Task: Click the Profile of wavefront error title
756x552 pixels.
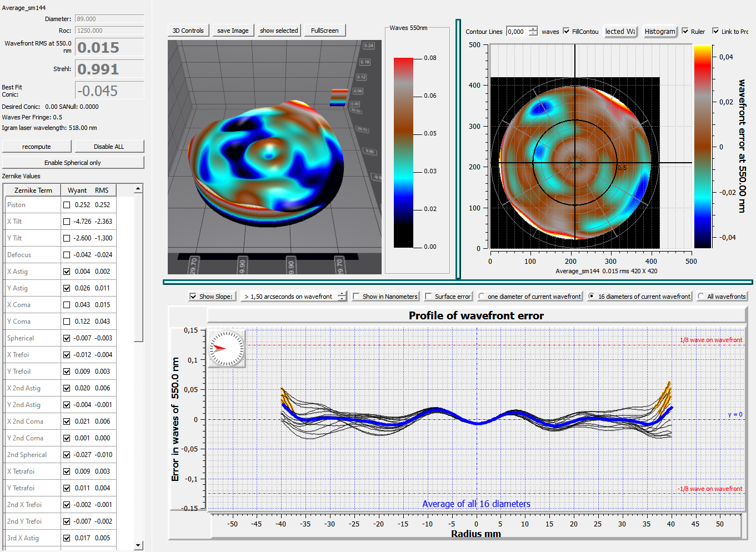Action: tap(477, 315)
